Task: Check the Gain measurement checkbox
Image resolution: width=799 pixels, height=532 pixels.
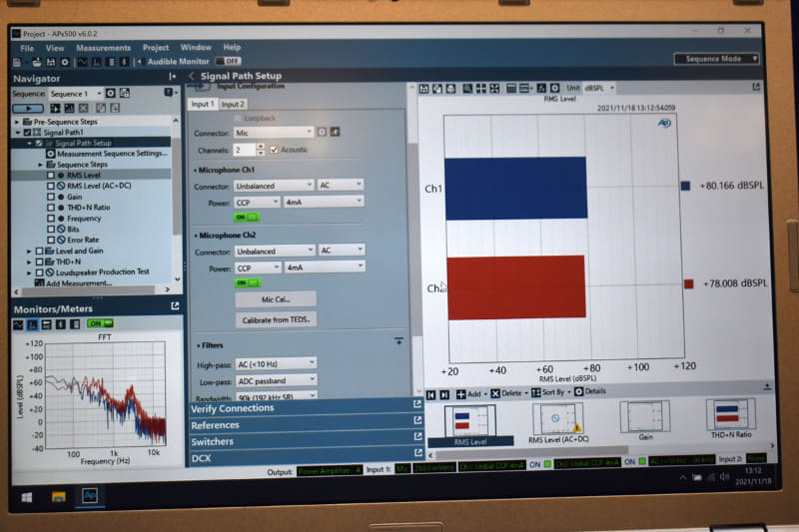Action: 51,197
